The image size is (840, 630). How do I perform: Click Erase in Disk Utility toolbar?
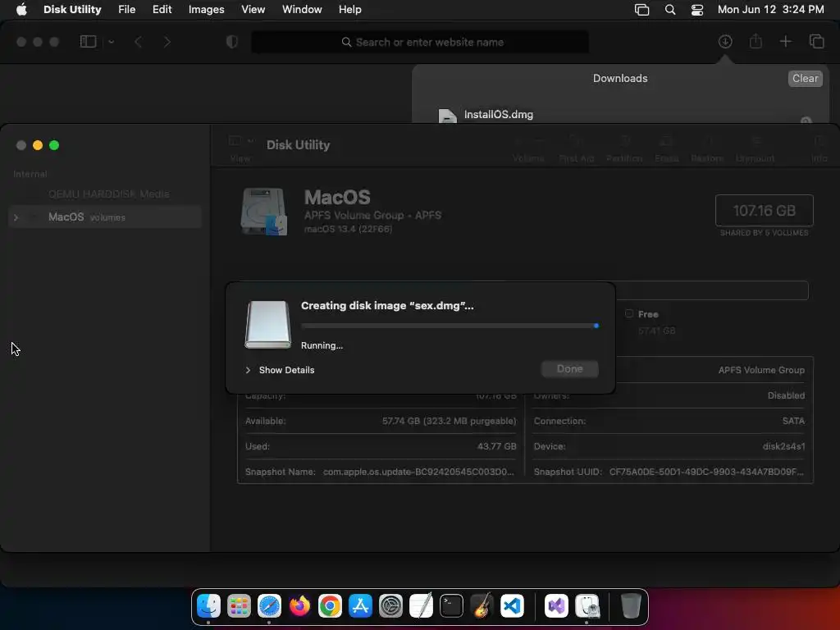tap(666, 148)
